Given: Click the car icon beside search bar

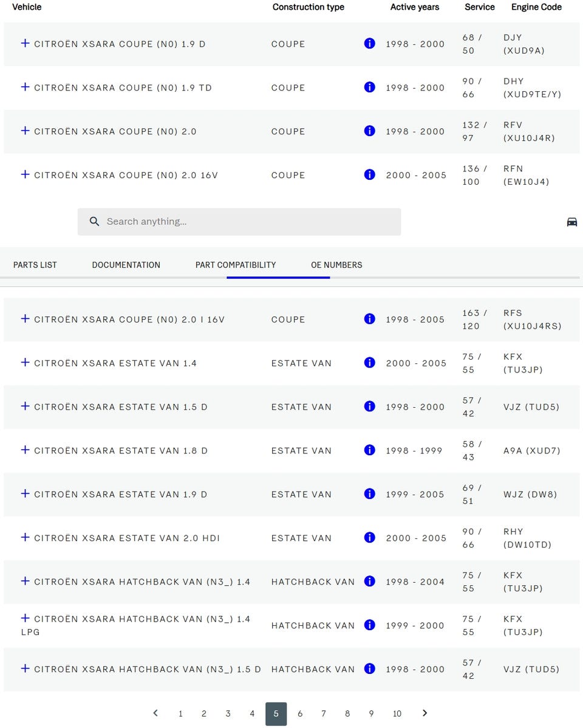Looking at the screenshot, I should pos(572,221).
